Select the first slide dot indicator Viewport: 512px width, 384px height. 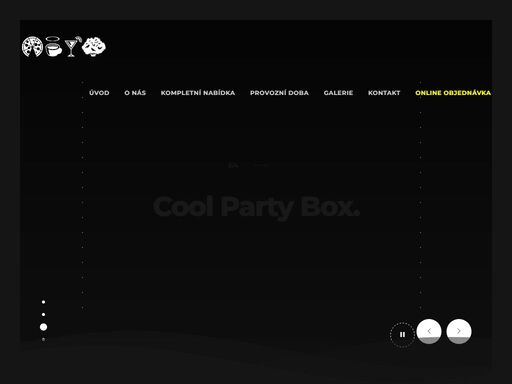click(43, 302)
